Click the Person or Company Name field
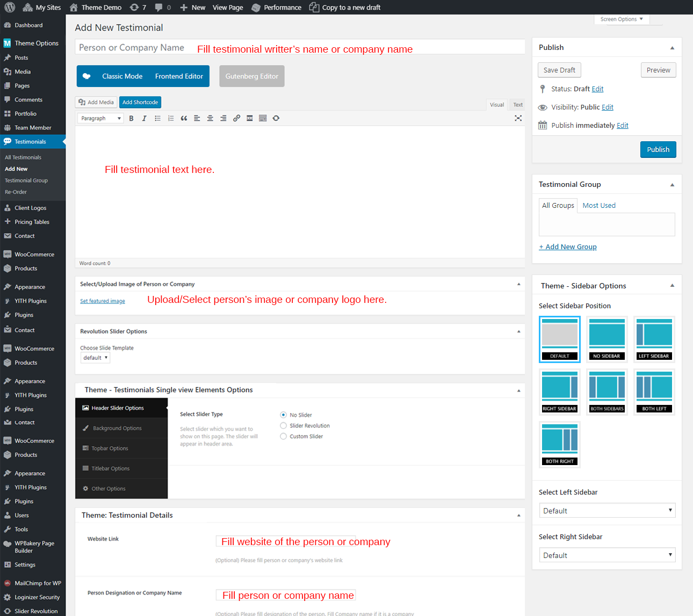The image size is (693, 616). click(x=300, y=47)
